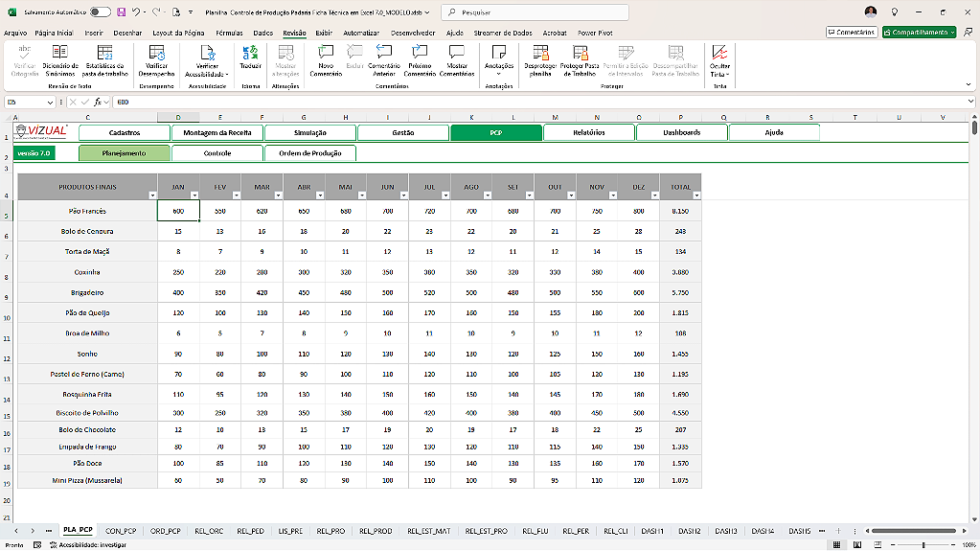
Task: Expand the PRODUTOS FINAIS filter dropdown
Action: tap(151, 195)
